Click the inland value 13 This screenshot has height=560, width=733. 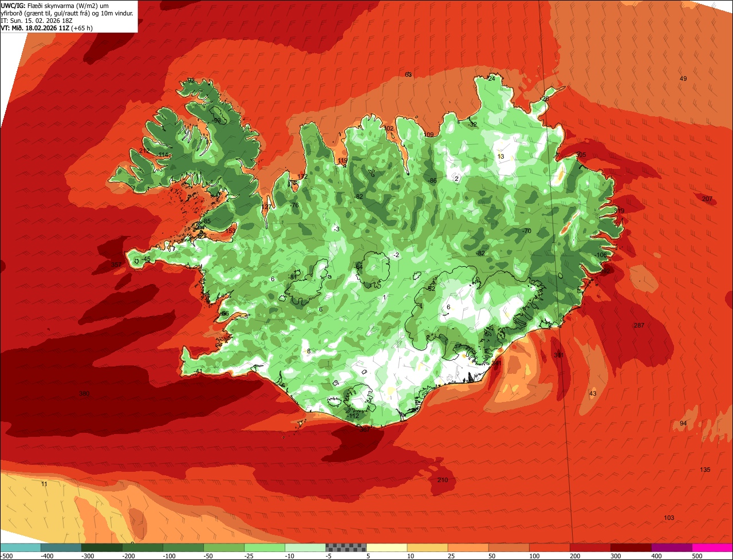pyautogui.click(x=501, y=156)
